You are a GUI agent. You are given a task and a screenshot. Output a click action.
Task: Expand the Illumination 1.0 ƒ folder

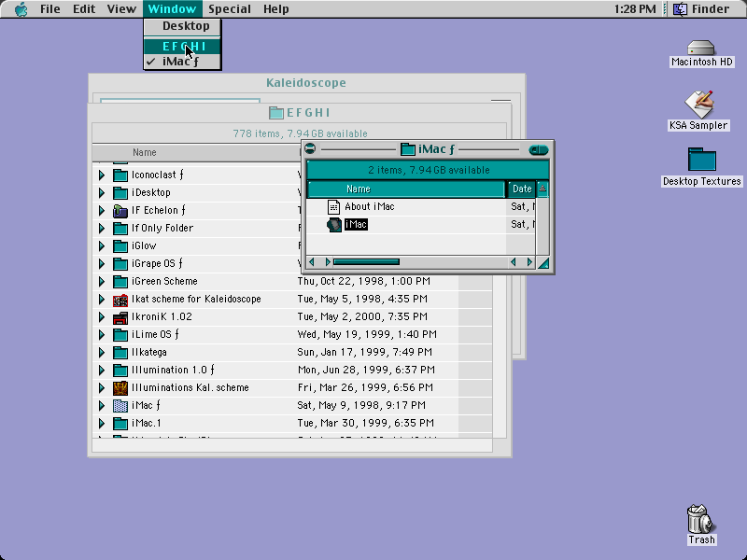[x=102, y=370]
